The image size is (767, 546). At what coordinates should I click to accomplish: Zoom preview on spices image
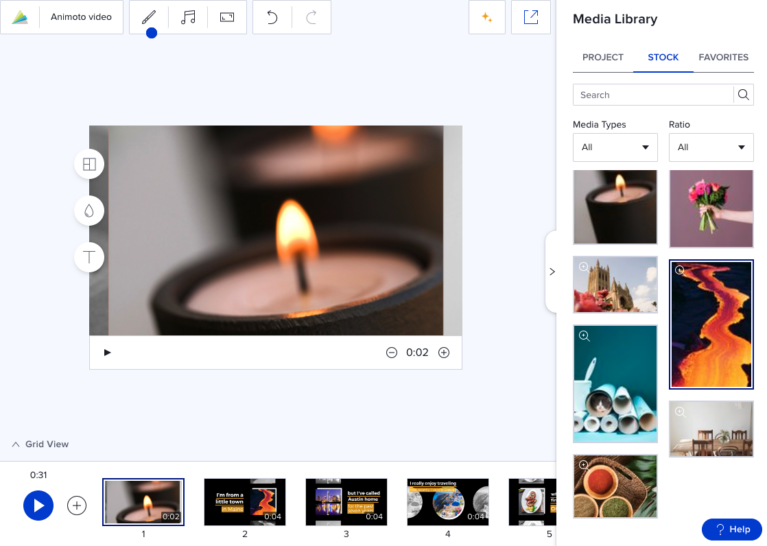pyautogui.click(x=583, y=465)
